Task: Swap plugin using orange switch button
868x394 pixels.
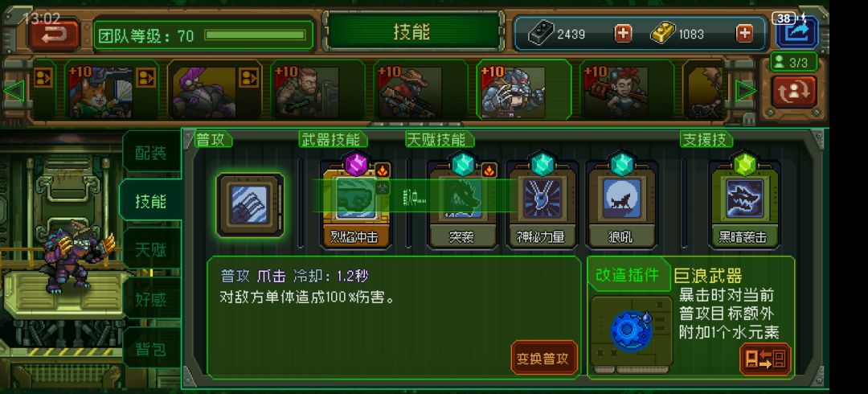Action: pos(766,359)
